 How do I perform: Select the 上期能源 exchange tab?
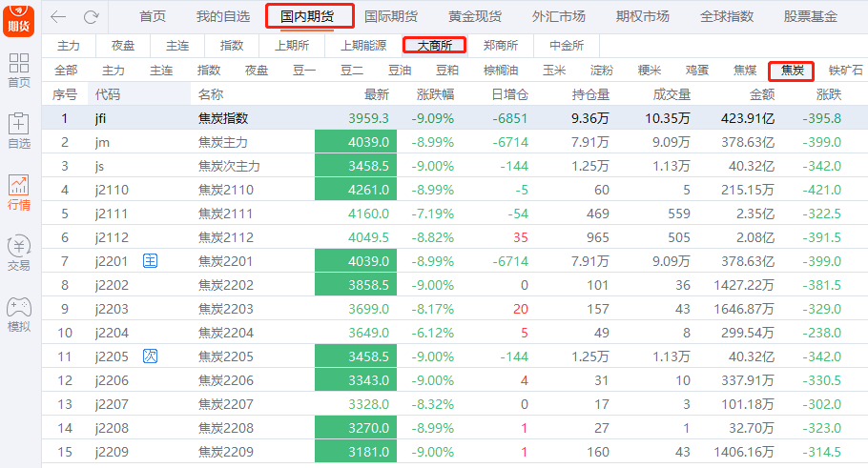(363, 45)
